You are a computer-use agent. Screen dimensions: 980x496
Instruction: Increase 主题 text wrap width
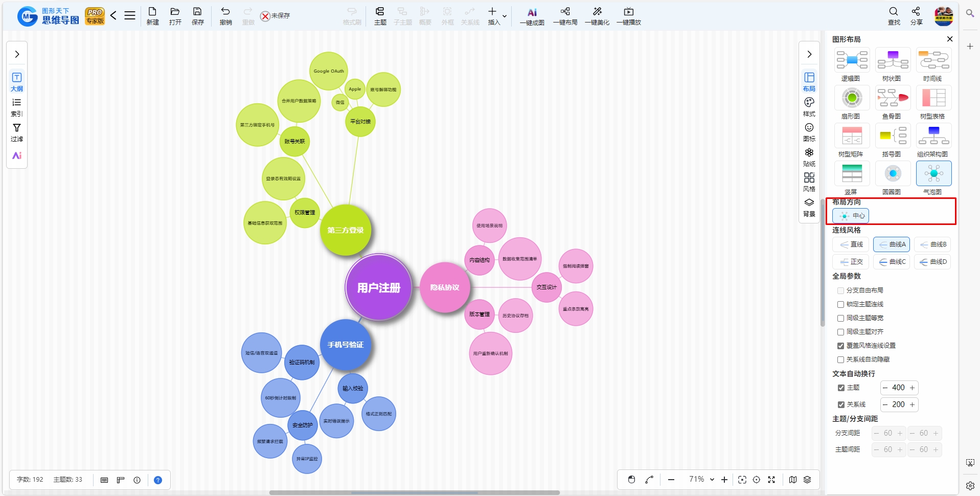coord(912,388)
